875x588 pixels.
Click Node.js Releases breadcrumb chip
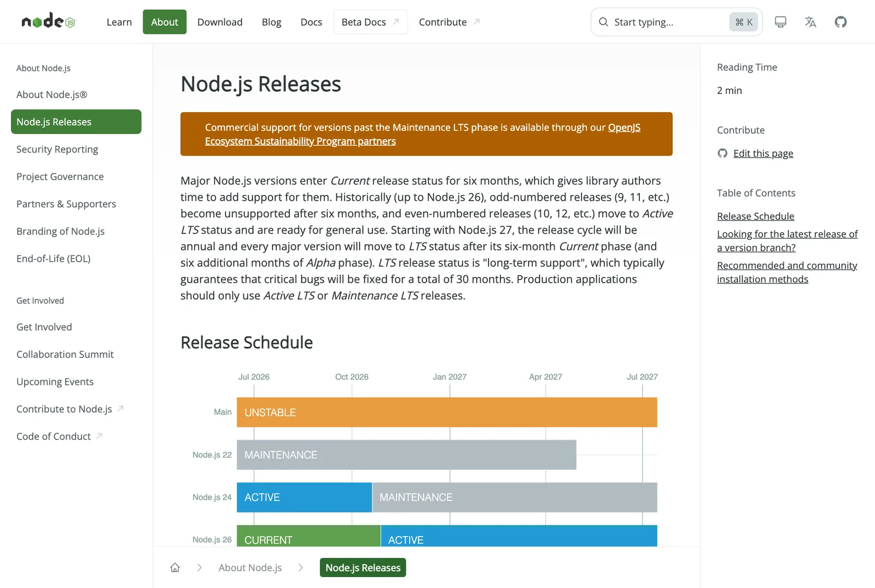[363, 567]
